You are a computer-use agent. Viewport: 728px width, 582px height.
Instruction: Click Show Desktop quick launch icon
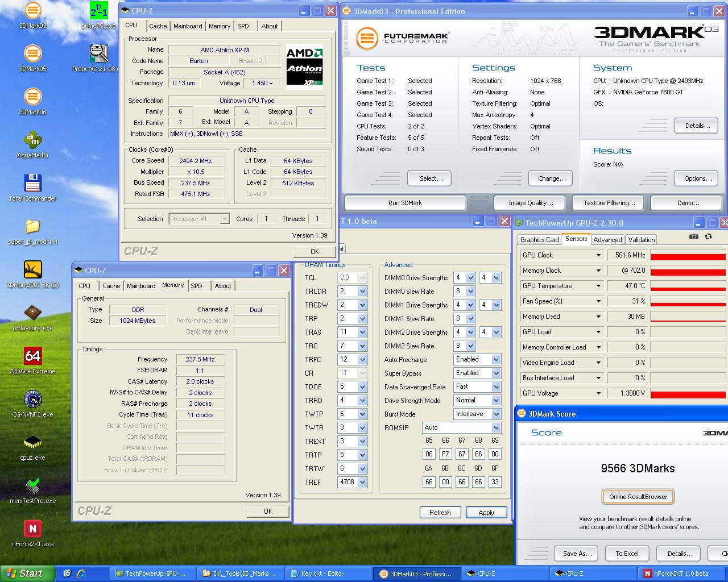[x=67, y=573]
